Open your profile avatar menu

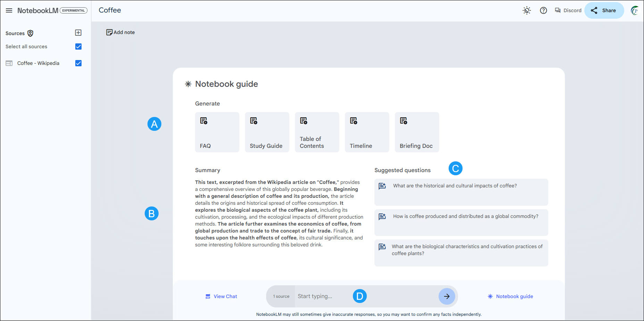tap(635, 10)
